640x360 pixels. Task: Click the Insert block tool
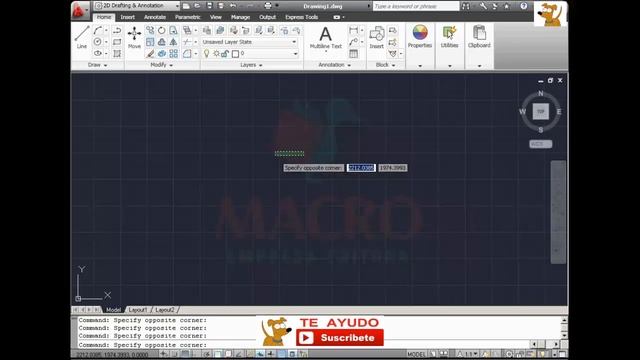[x=376, y=38]
